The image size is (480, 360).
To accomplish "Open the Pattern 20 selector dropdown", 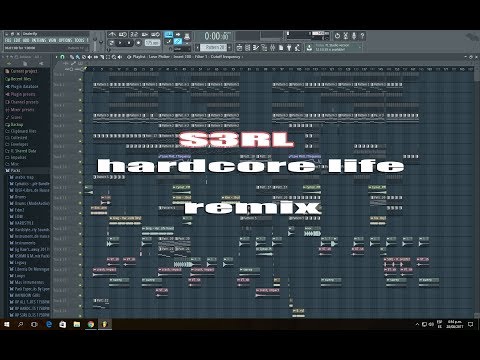I will coord(213,48).
